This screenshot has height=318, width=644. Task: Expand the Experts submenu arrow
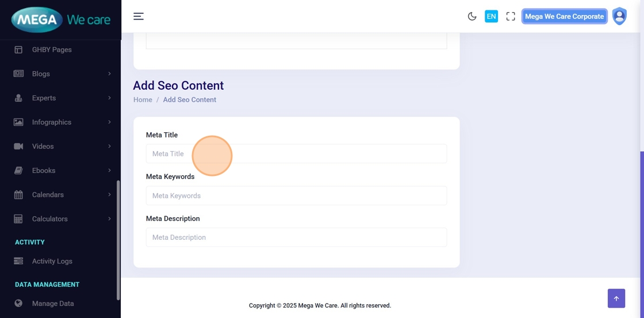[109, 98]
